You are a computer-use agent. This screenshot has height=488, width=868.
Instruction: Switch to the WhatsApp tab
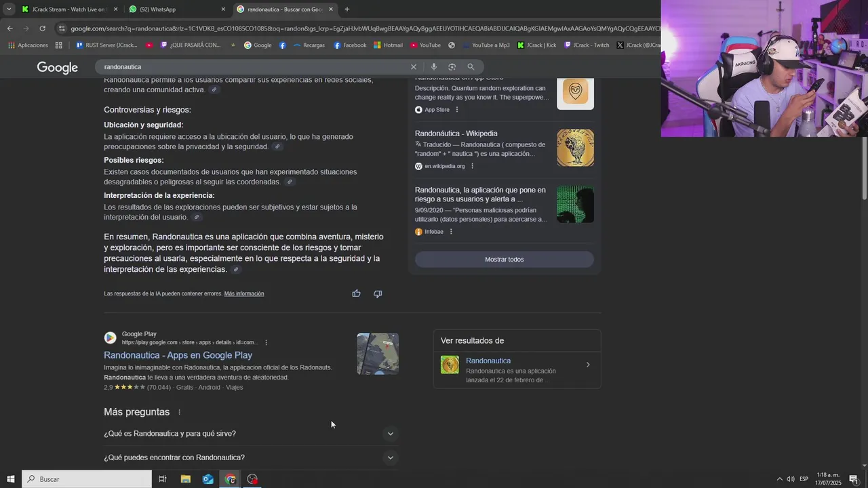click(x=177, y=9)
